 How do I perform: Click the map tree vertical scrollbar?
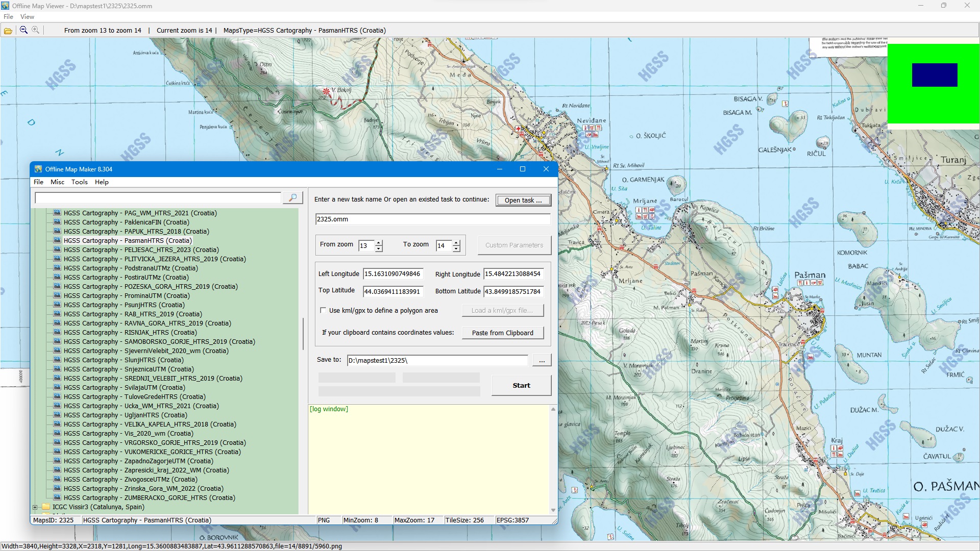[x=303, y=333]
